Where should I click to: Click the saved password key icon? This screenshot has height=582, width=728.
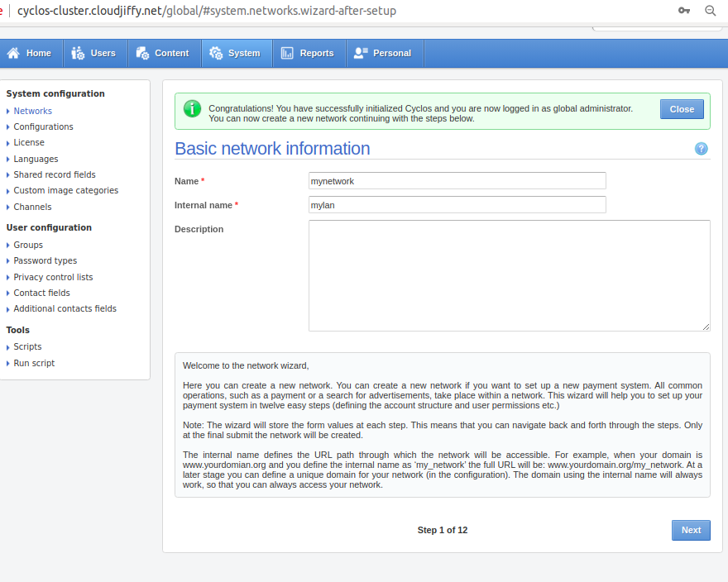[684, 10]
